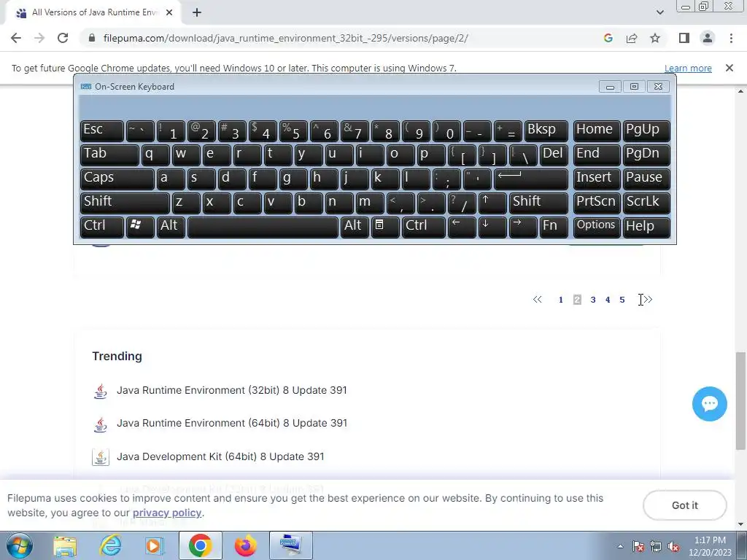Click the Home key on keyboard
Viewport: 747px width, 560px height.
(x=597, y=131)
